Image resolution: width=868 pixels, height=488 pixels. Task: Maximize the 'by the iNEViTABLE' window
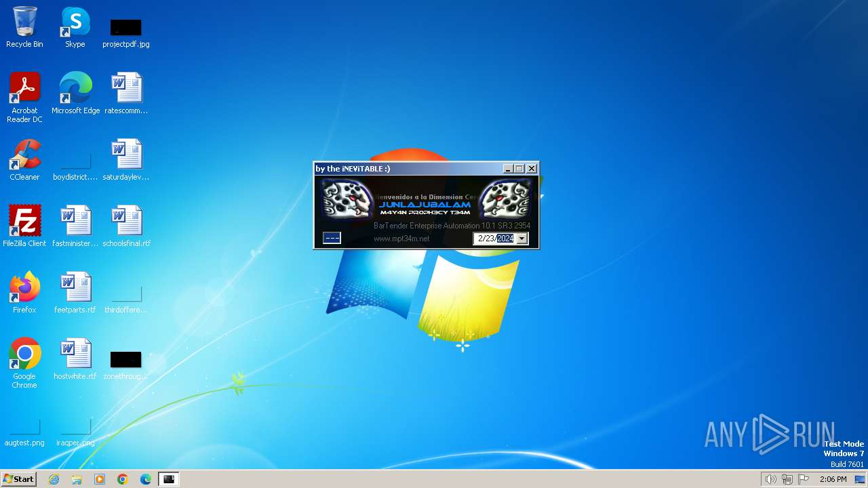point(519,169)
